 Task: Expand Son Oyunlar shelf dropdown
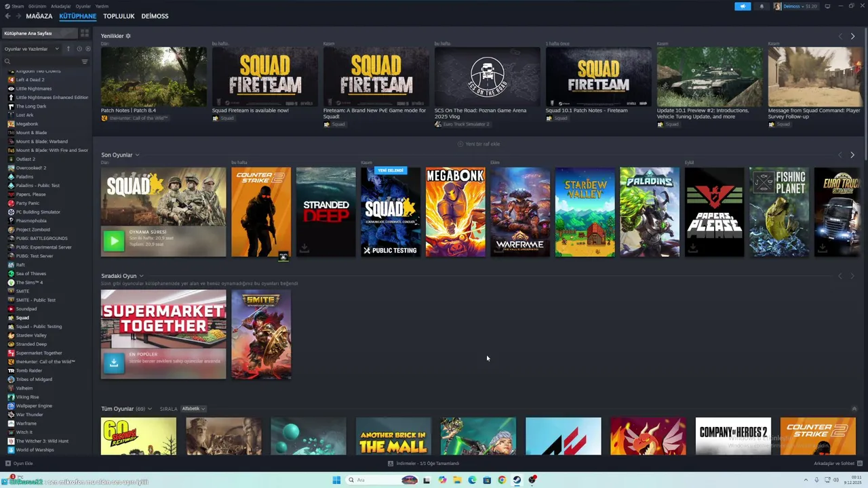pyautogui.click(x=137, y=155)
